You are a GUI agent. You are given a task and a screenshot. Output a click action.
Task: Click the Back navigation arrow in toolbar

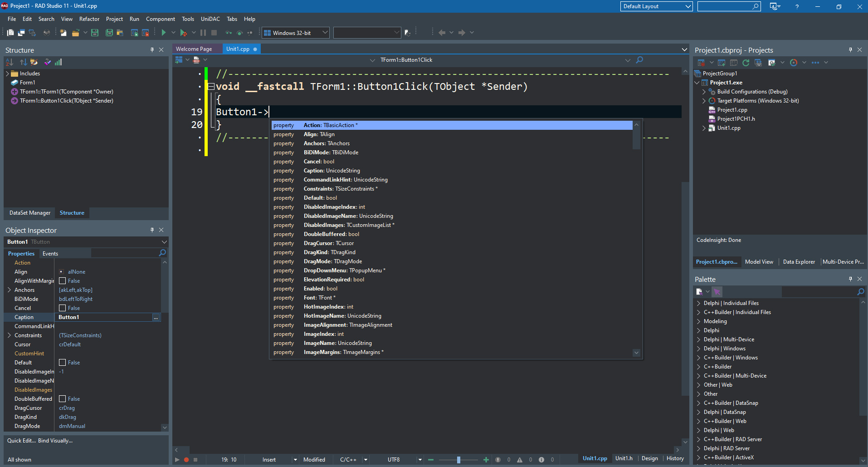[x=442, y=33]
